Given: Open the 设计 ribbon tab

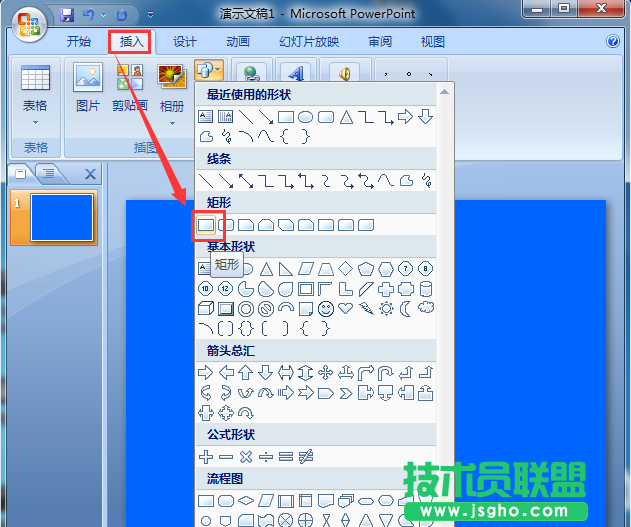Looking at the screenshot, I should point(185,41).
